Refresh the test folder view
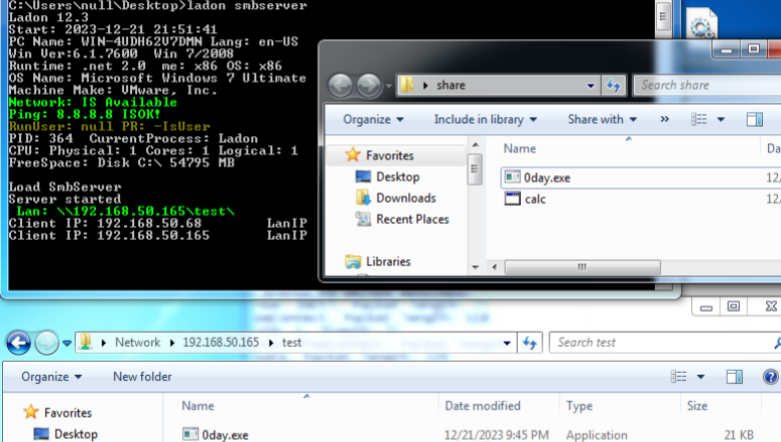781x442 pixels. (529, 343)
